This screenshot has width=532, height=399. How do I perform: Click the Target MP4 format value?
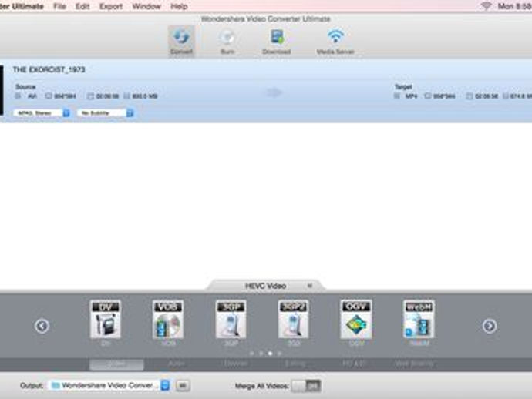411,96
